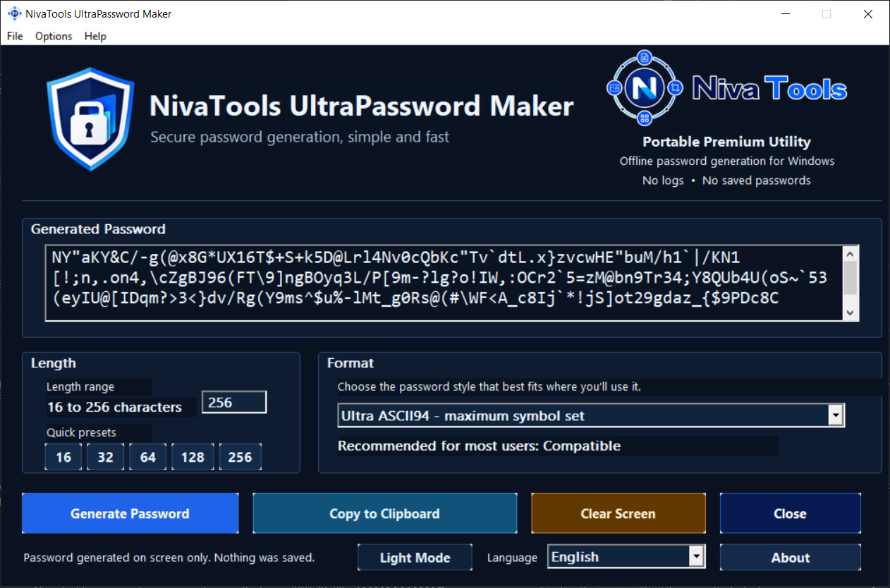The height and width of the screenshot is (588, 890).
Task: Expand the format dropdown arrow
Action: coord(836,416)
